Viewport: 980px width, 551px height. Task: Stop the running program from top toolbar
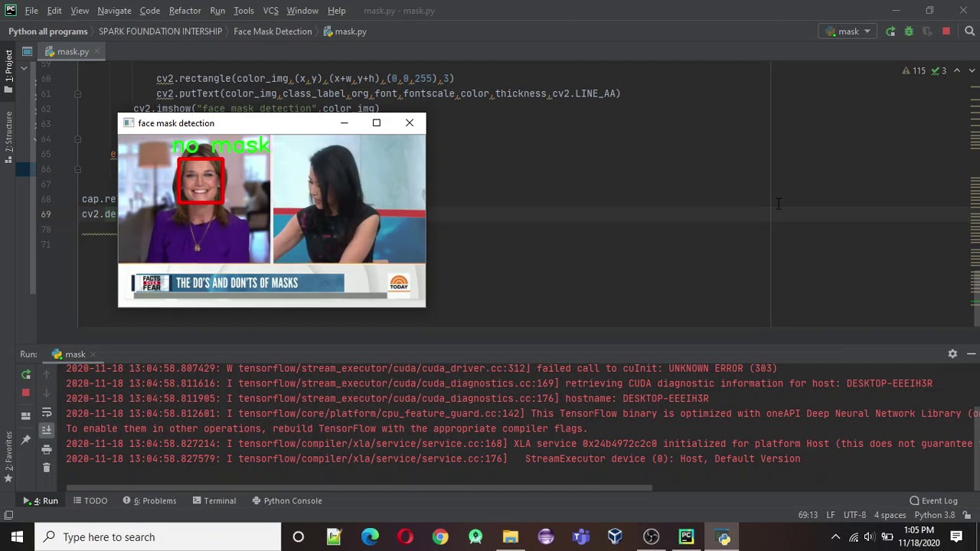point(946,31)
